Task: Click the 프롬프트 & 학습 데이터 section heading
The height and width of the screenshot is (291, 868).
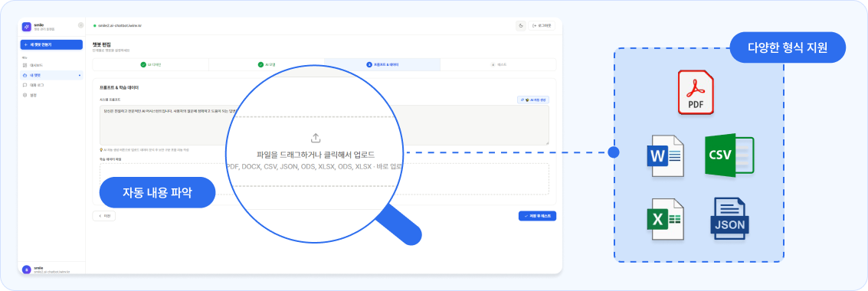Action: pos(119,87)
